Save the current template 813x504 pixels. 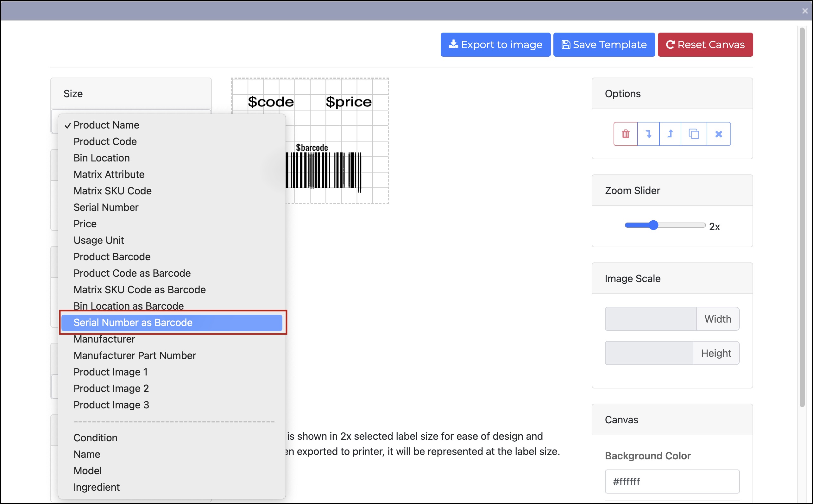click(x=604, y=45)
